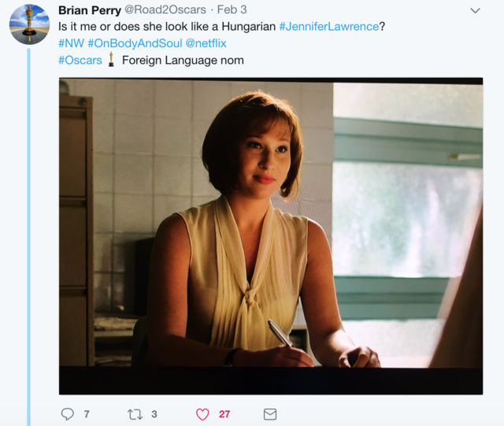Enlarge the attached movie still image
This screenshot has width=504, height=426.
coord(271,236)
